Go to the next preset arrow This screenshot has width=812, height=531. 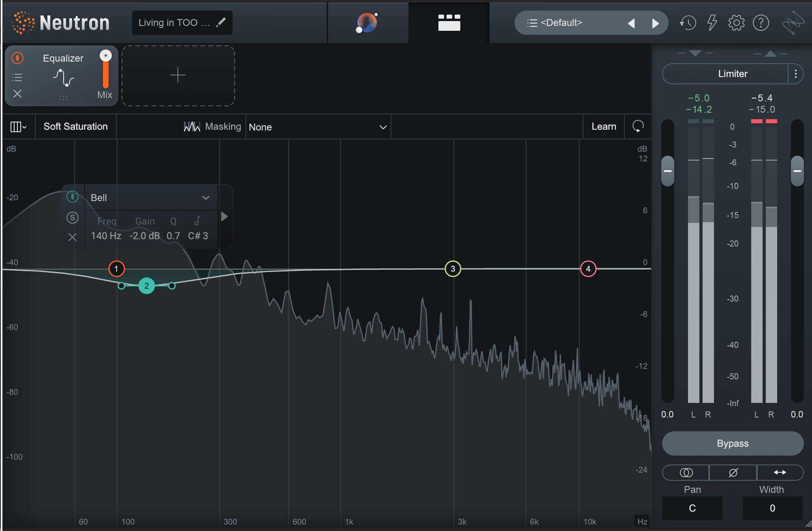click(655, 23)
